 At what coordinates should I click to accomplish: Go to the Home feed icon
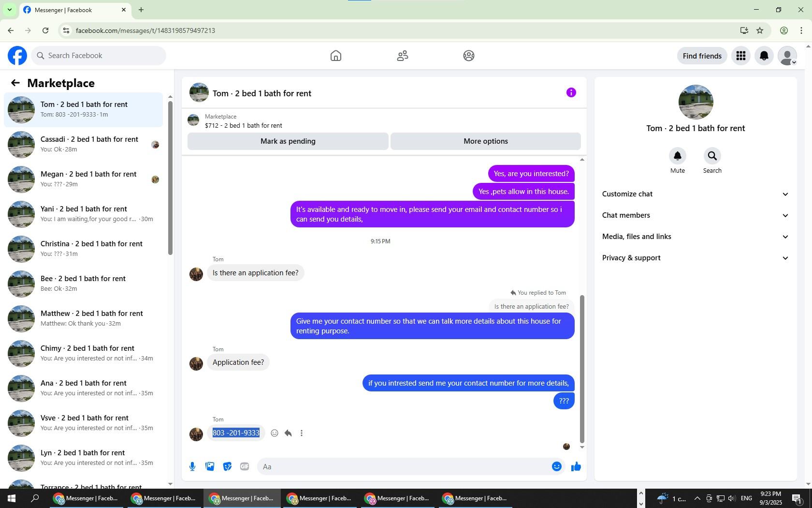tap(336, 56)
